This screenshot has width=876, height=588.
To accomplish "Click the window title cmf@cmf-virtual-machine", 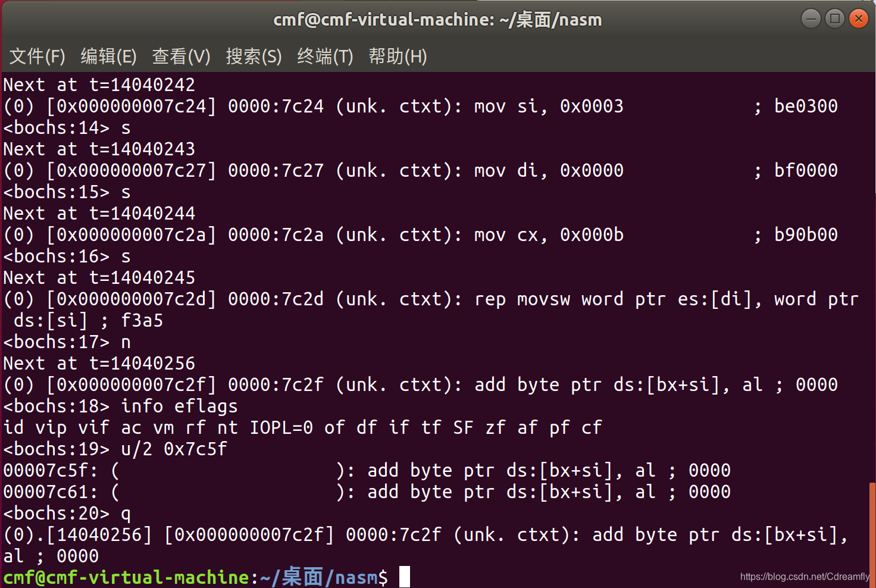I will pos(437,20).
